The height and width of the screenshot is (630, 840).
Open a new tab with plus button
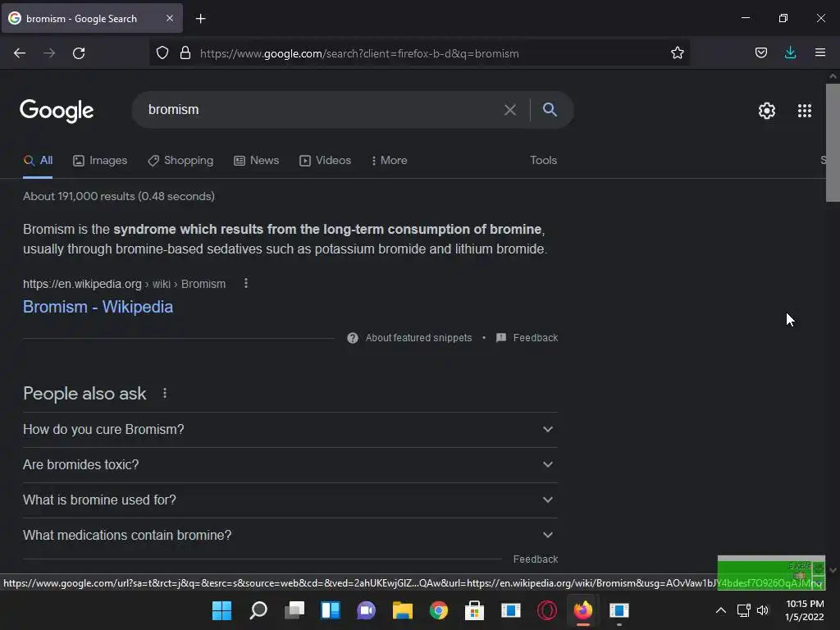pos(200,19)
